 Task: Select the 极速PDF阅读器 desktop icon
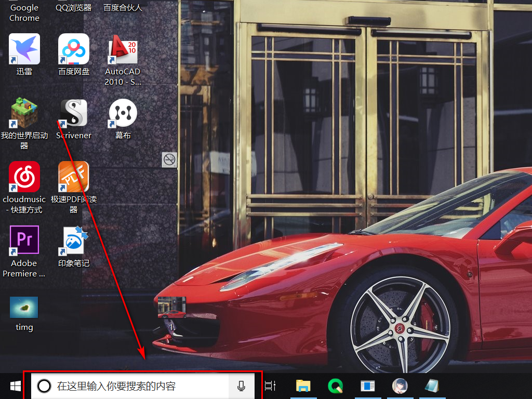(73, 177)
